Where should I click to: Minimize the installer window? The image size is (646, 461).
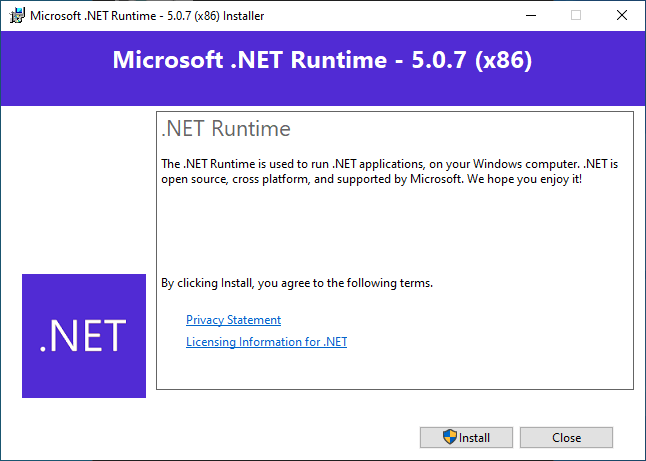(529, 16)
